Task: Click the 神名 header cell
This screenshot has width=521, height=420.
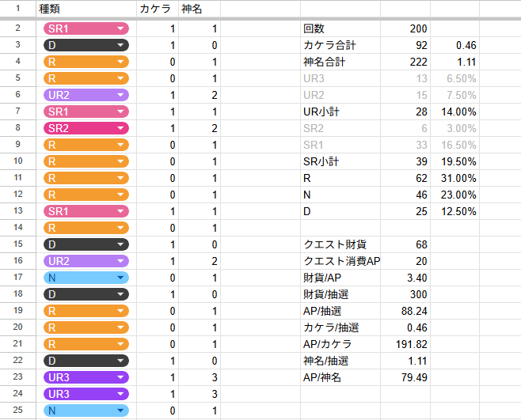Action: pos(199,9)
